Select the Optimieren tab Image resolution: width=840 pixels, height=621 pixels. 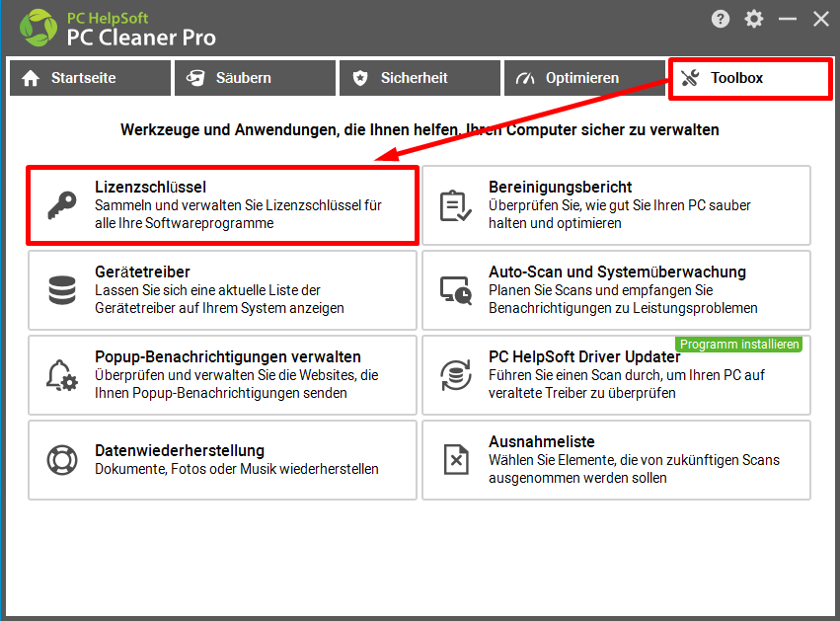[584, 78]
